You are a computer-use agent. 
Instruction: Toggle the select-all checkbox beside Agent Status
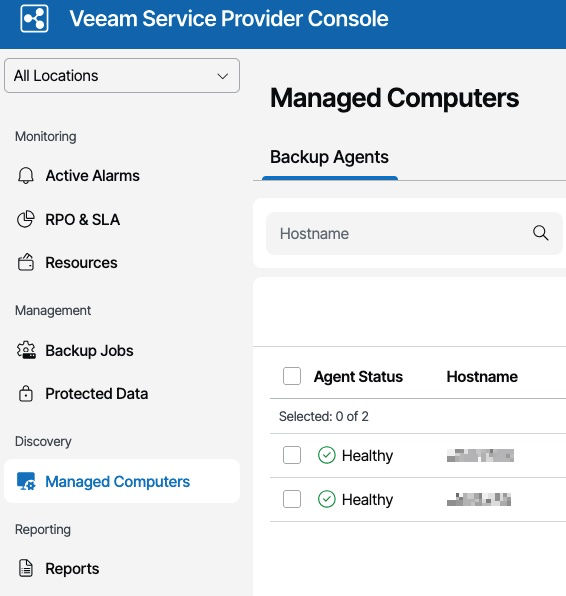(x=292, y=376)
